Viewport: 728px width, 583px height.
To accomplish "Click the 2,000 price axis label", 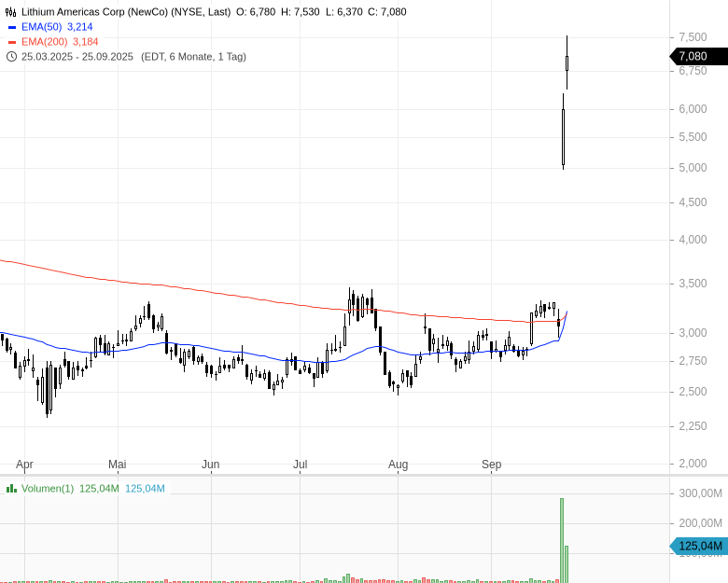I will (x=693, y=464).
